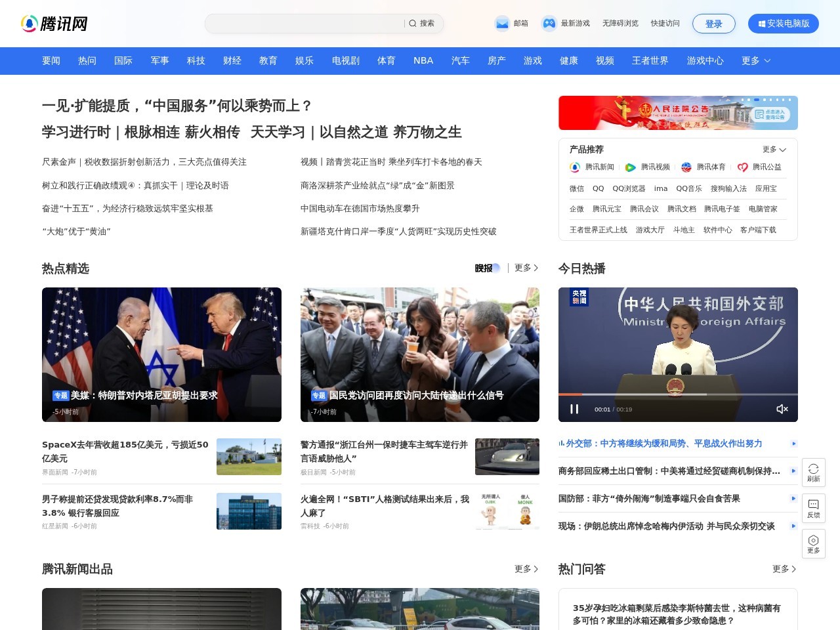The image size is (840, 630).
Task: Switch to the NBA navigation tab
Action: tap(423, 60)
